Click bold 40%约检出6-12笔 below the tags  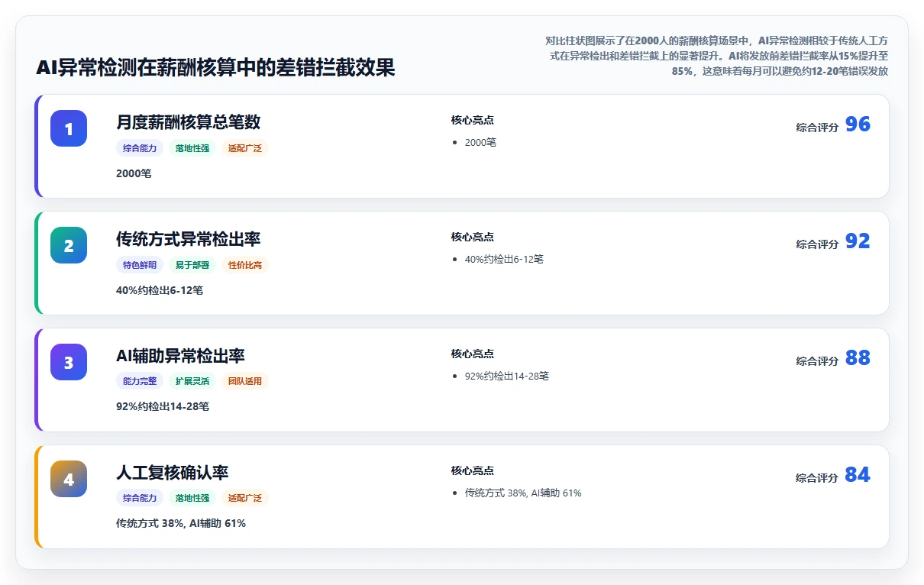160,290
